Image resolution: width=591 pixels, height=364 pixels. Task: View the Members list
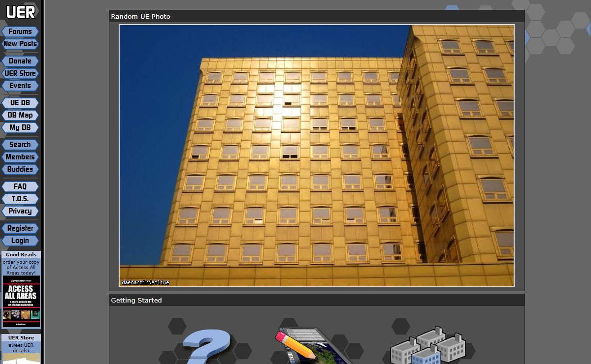point(20,157)
